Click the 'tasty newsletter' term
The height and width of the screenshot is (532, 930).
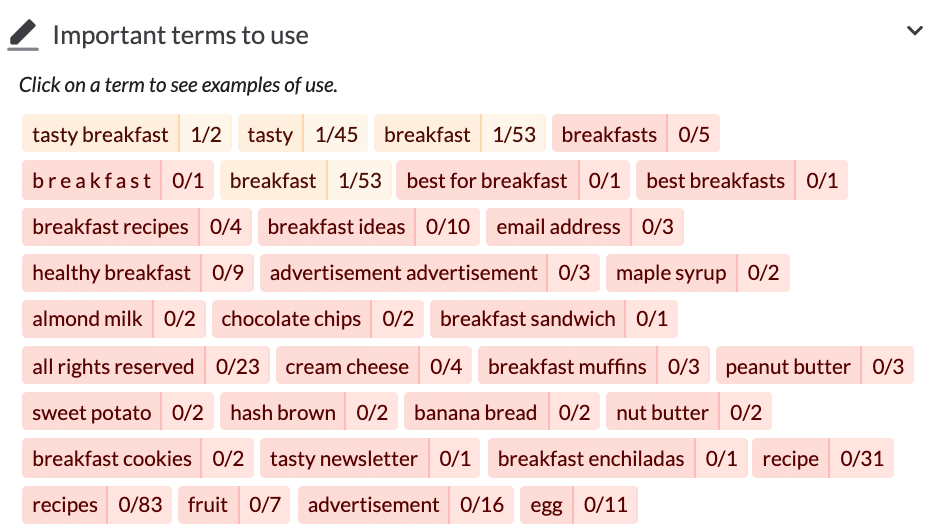pos(343,459)
